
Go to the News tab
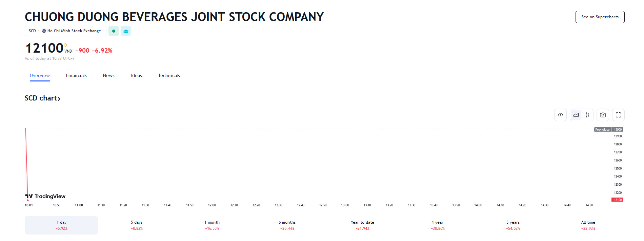tap(109, 75)
